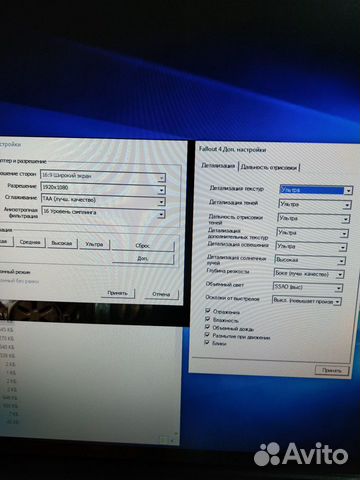Switch to the Детализация tab
The height and width of the screenshot is (480, 360).
pyautogui.click(x=218, y=165)
